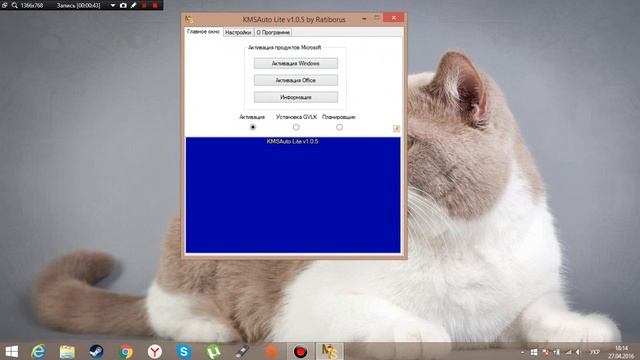This screenshot has width=640, height=360.
Task: Minimize the KMSAuto Lite window
Action: pos(364,18)
